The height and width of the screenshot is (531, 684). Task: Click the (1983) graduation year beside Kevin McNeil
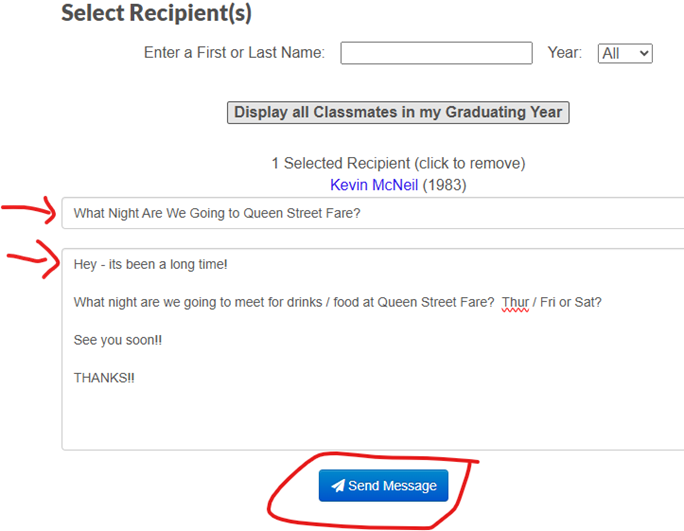tap(444, 185)
